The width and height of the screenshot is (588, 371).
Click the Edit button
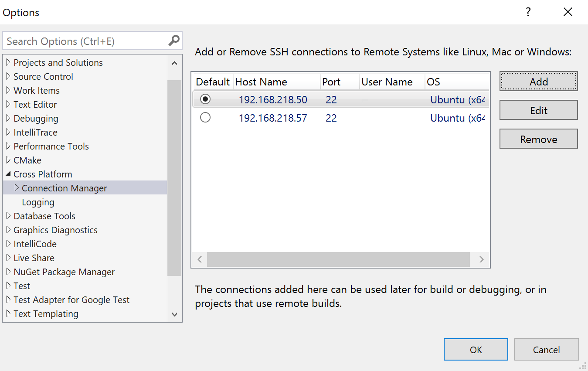click(x=538, y=110)
